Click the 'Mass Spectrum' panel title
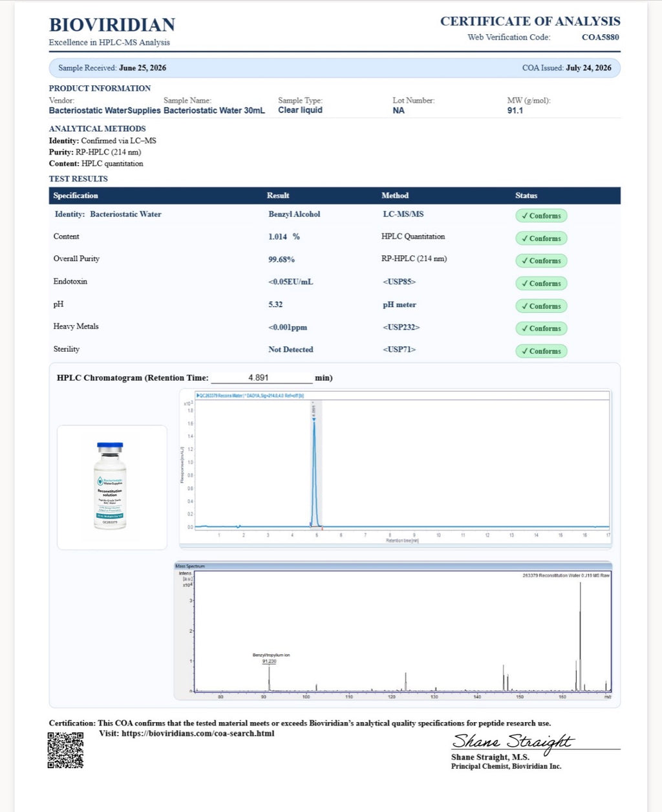This screenshot has height=812, width=662. 190,566
